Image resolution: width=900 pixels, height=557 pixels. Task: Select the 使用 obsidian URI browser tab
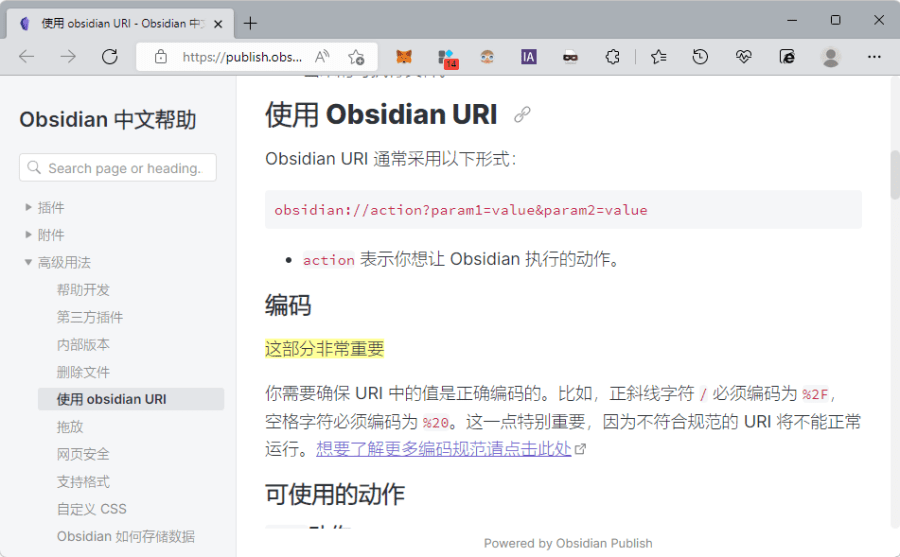121,24
